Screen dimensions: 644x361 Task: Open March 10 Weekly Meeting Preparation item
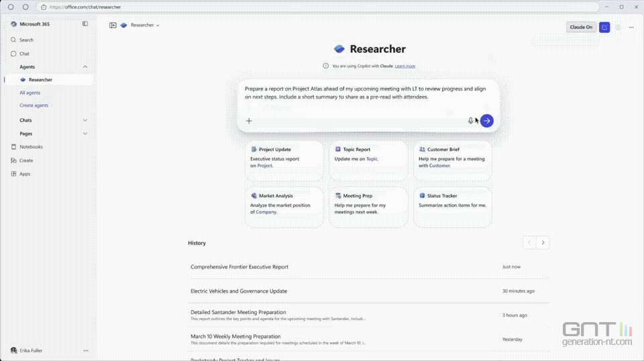tap(368, 340)
